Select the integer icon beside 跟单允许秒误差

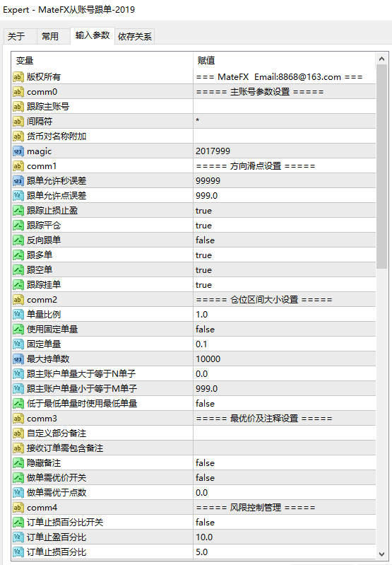tap(18, 181)
